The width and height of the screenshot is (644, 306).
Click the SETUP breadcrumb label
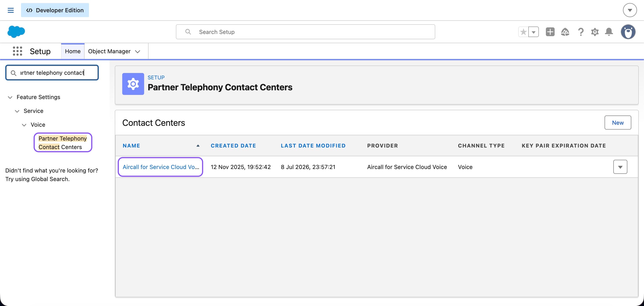coord(156,78)
